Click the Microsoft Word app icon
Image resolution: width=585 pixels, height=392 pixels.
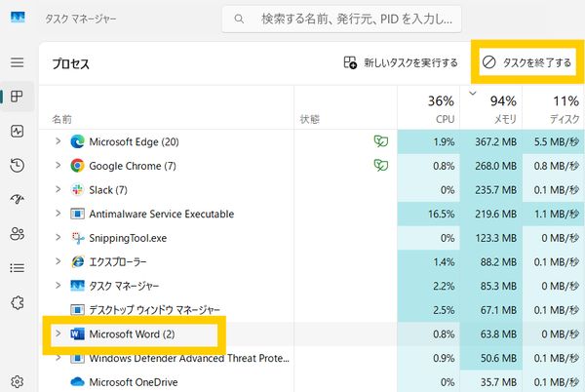click(x=77, y=333)
